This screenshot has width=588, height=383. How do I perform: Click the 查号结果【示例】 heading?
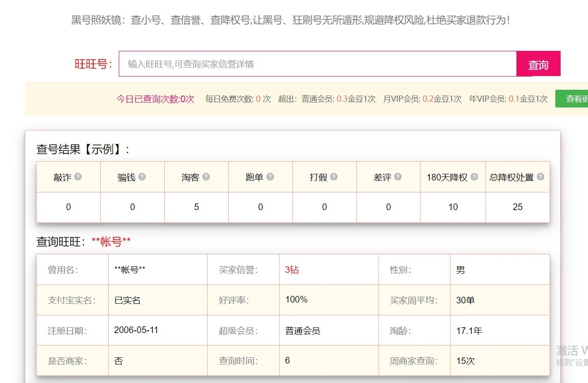click(83, 149)
